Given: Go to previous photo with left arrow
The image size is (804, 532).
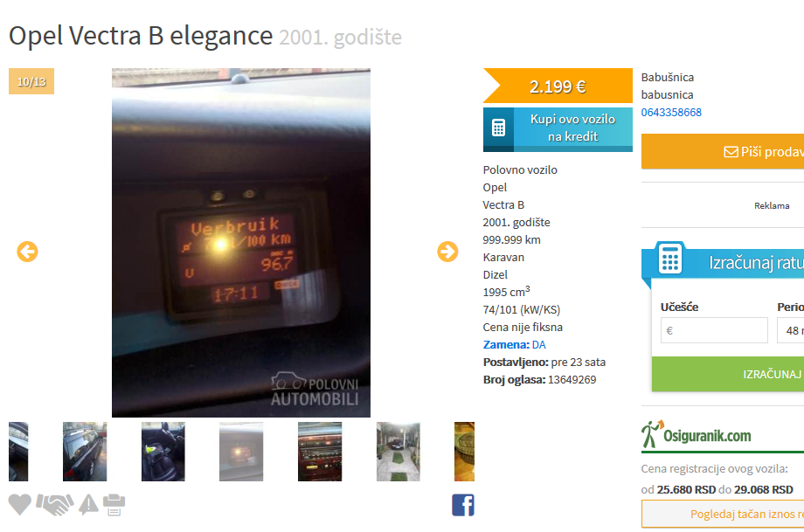Looking at the screenshot, I should [x=27, y=252].
